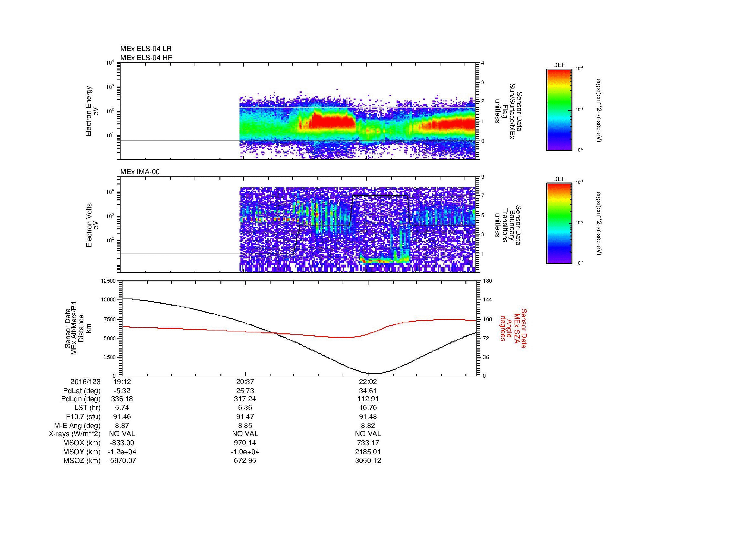Click the MSOY value '2185.01'
The height and width of the screenshot is (534, 756).
tap(368, 452)
